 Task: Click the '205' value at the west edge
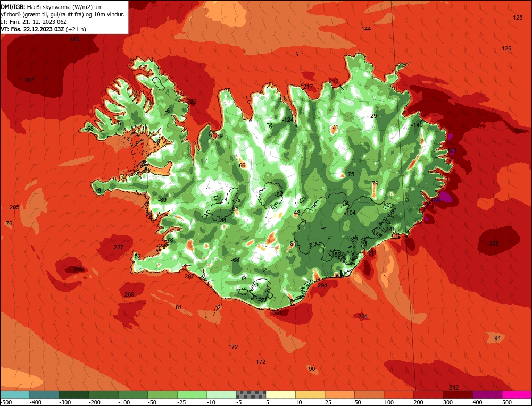[14, 207]
